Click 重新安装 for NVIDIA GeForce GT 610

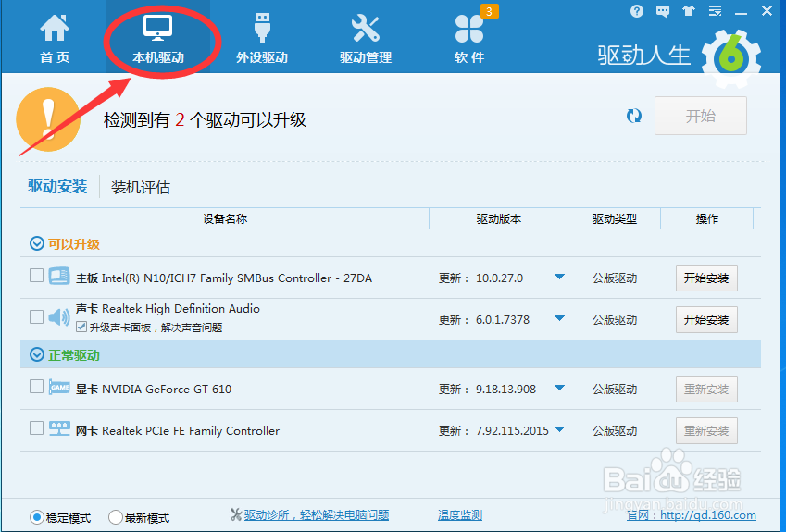(x=706, y=390)
